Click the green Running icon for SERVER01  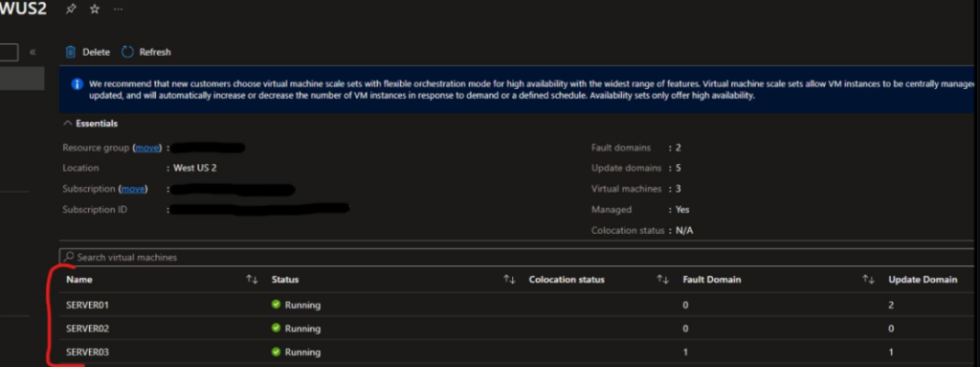[277, 305]
